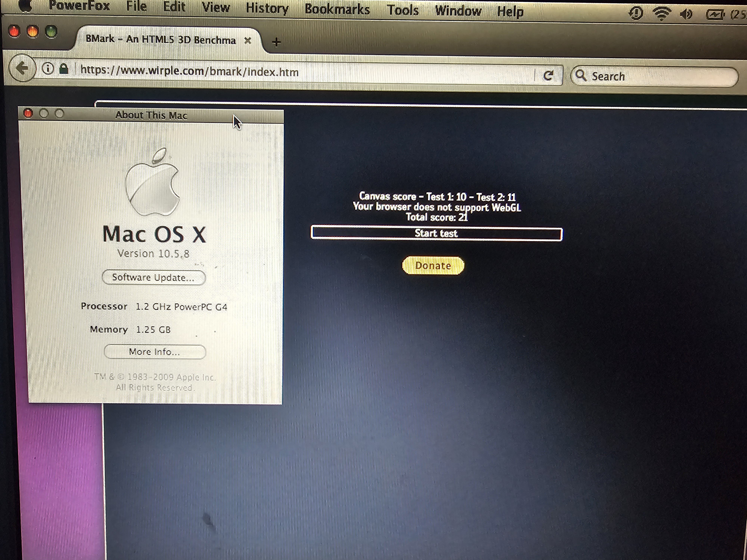Click Version 10.5.8 text in About This Mac

coord(153,253)
